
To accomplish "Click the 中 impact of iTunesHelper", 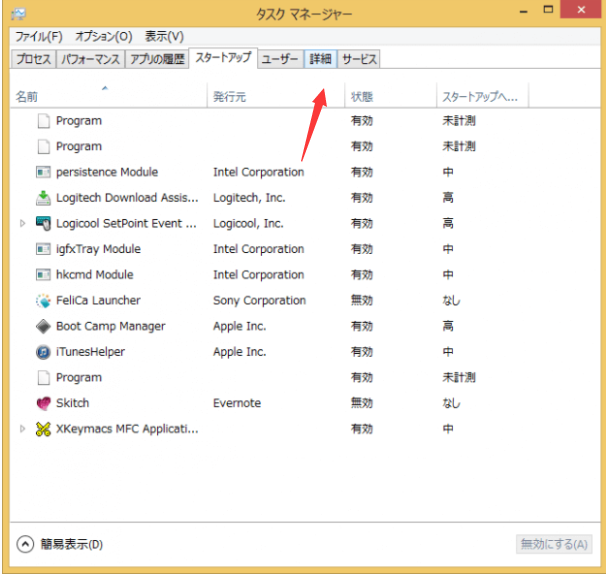I will pos(448,352).
